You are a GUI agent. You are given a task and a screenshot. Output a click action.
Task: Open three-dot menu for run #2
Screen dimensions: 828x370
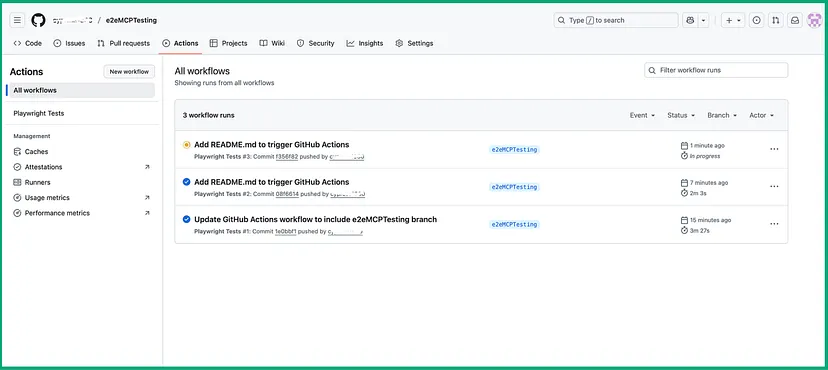[x=774, y=186]
